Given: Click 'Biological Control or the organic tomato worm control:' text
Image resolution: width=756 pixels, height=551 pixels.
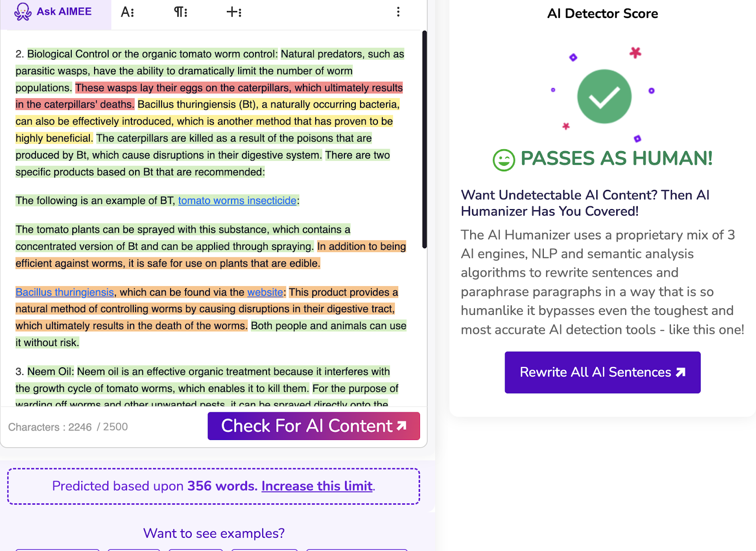Looking at the screenshot, I should click(x=153, y=54).
